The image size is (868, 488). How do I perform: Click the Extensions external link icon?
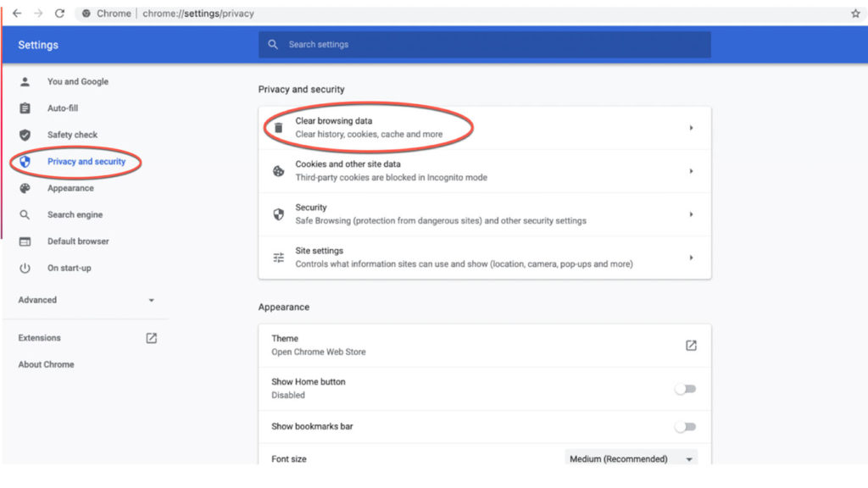point(151,338)
